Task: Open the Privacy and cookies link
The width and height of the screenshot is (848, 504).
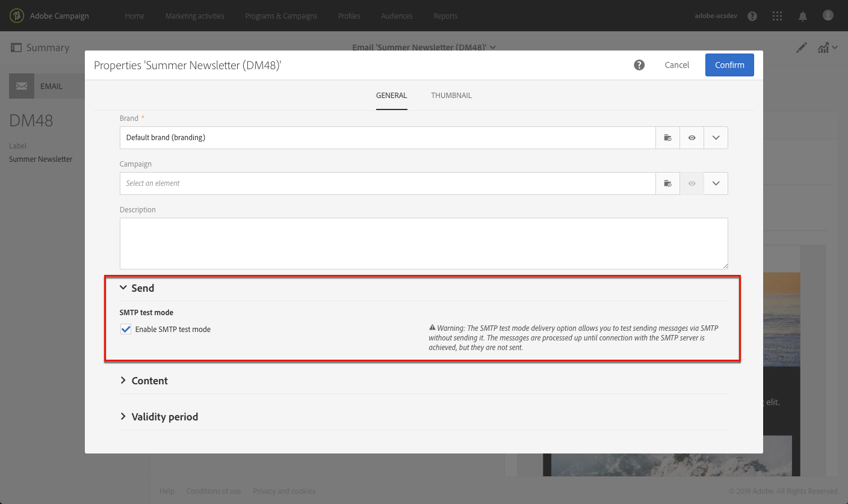Action: (x=284, y=491)
